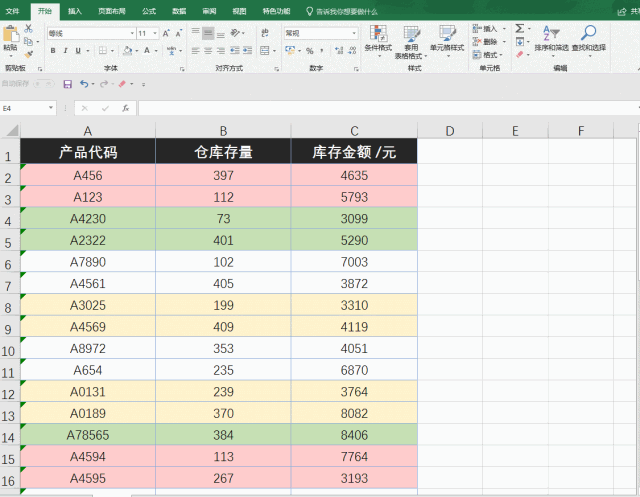Viewport: 640px width, 497px height.
Task: Select row 8 header
Action: [9, 307]
